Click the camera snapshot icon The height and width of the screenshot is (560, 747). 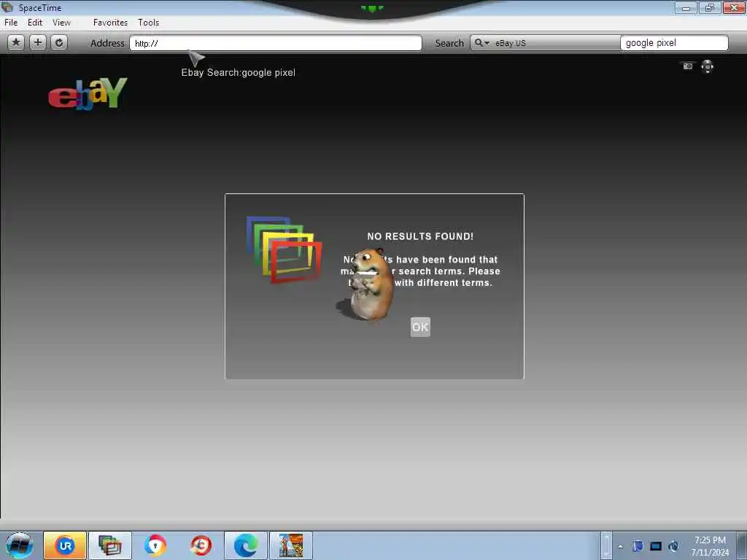(x=687, y=66)
